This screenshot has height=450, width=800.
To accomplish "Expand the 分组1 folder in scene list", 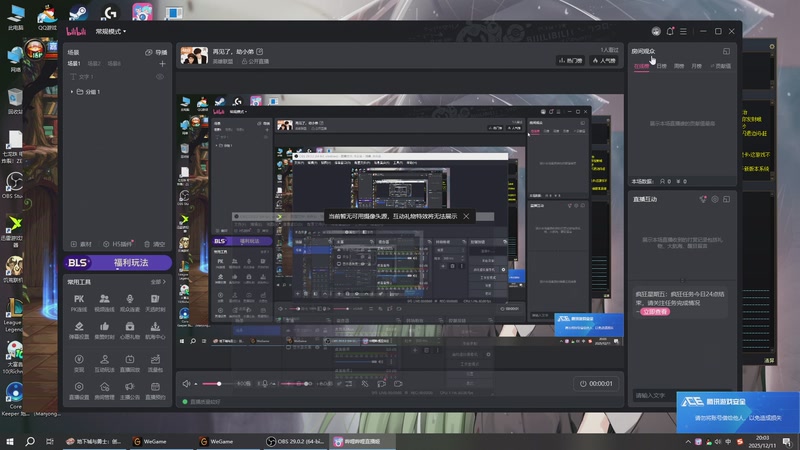I will point(71,92).
